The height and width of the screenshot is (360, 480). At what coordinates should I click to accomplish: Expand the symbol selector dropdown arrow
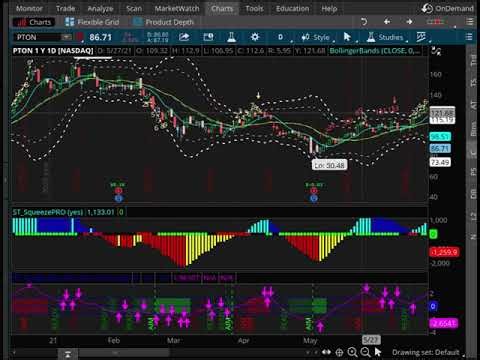[x=67, y=37]
